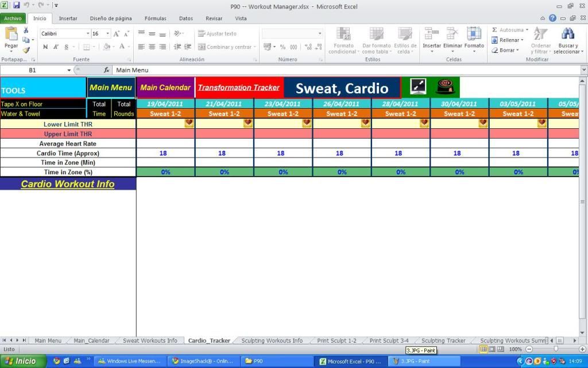The height and width of the screenshot is (368, 588).
Task: Click heart icon under 26/04/2011
Action: (x=365, y=123)
